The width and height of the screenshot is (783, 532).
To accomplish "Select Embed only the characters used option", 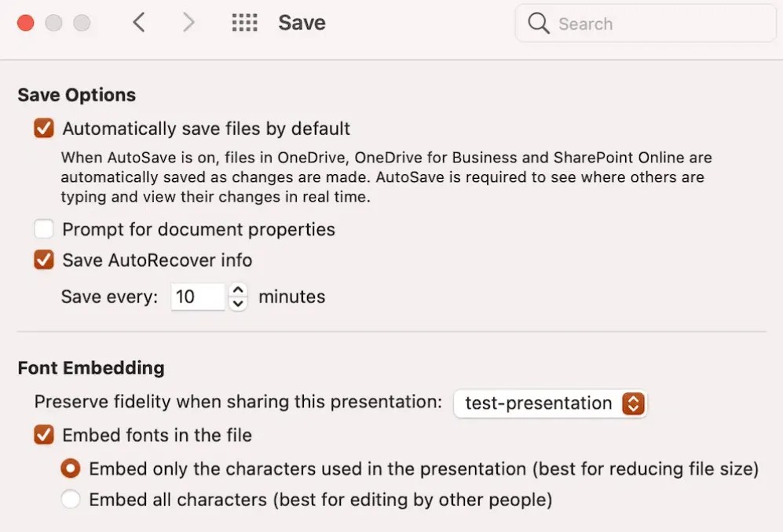I will point(71,468).
